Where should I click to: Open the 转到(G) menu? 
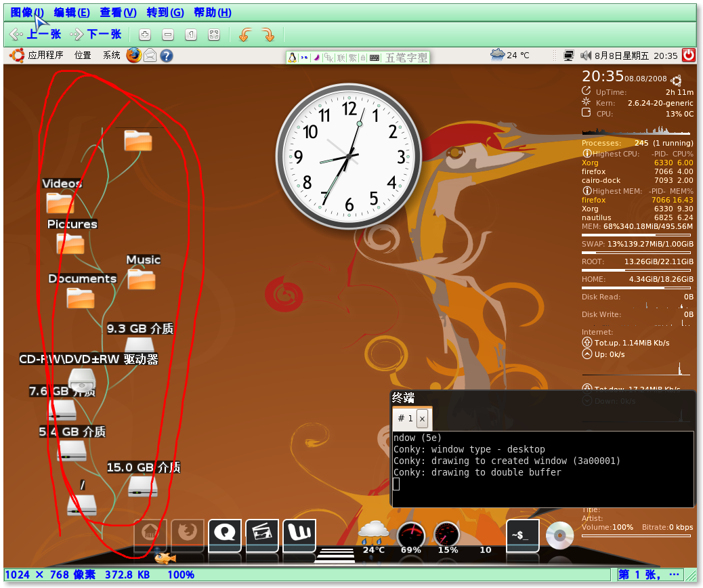click(x=165, y=13)
